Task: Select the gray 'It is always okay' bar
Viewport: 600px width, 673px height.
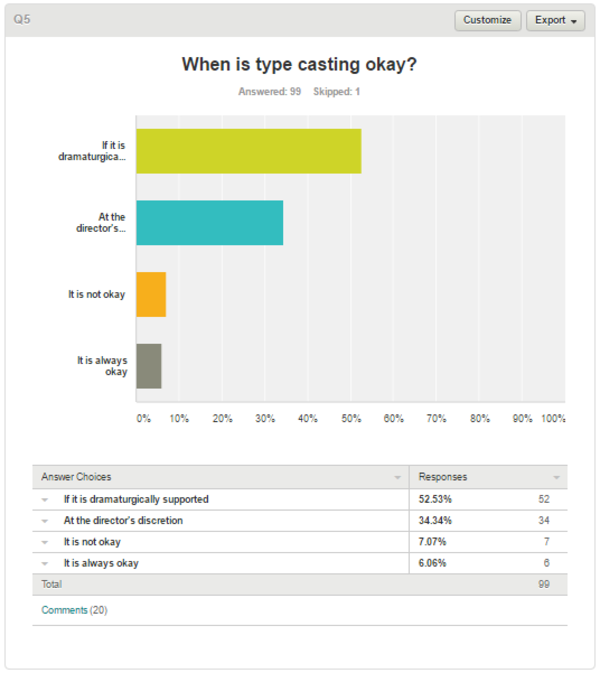Action: [x=149, y=366]
